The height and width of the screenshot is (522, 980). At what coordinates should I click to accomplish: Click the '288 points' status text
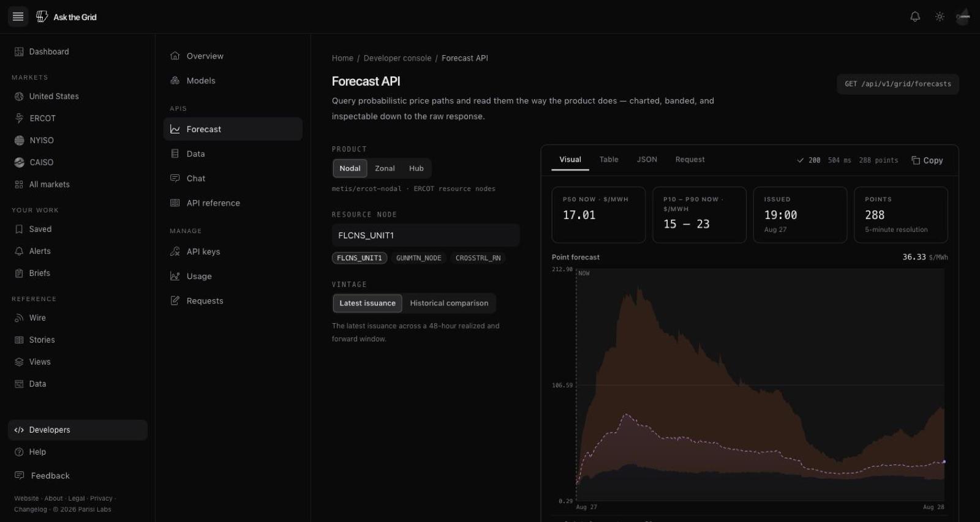point(878,160)
